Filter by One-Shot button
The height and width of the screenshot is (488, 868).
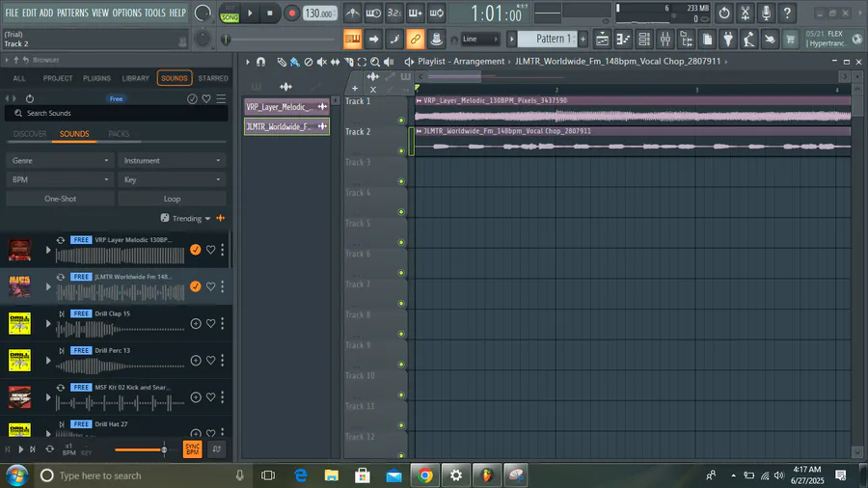tap(61, 199)
